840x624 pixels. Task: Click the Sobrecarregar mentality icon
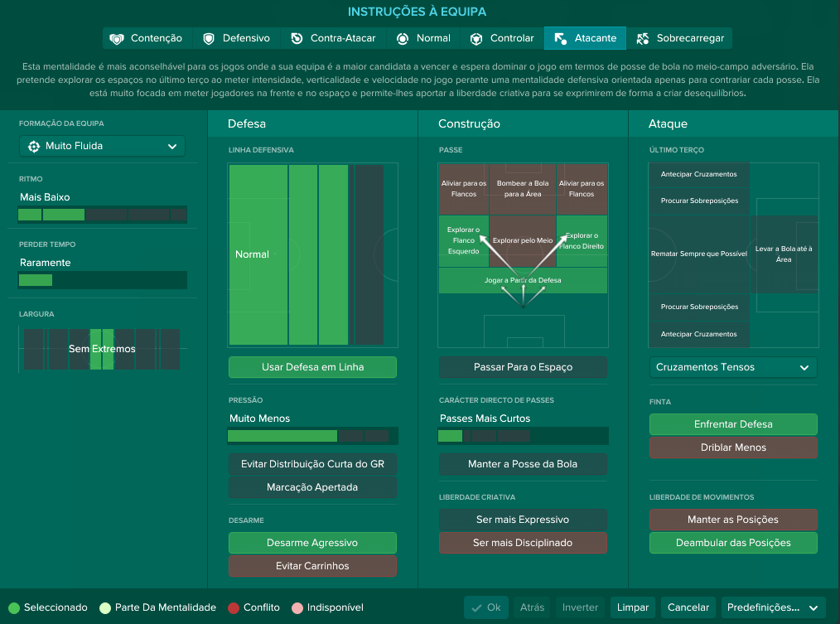[x=642, y=39]
